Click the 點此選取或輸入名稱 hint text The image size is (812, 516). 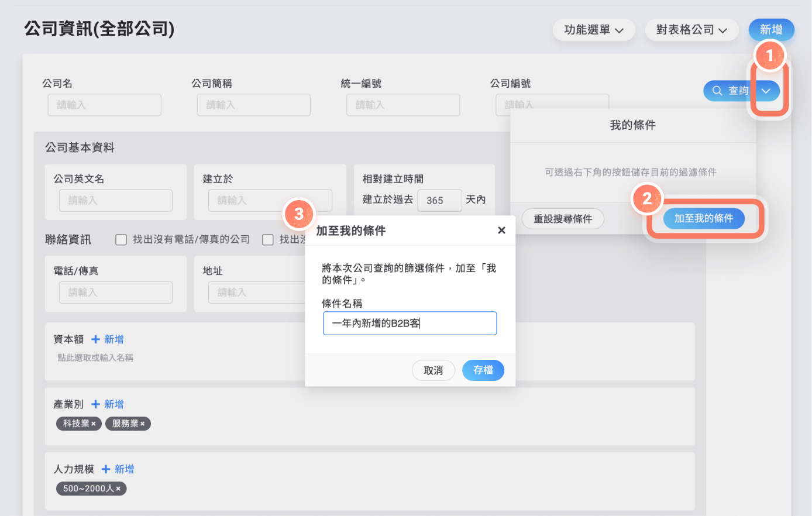(x=95, y=357)
